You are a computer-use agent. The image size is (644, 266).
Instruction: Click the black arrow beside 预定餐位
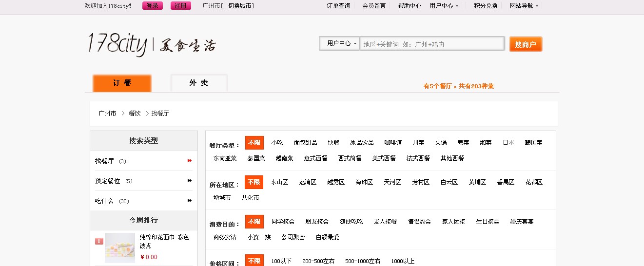(x=190, y=181)
